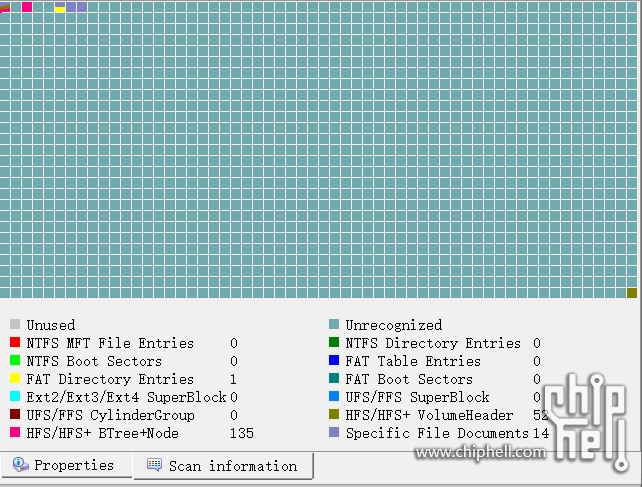642x487 pixels.
Task: Click the dark red UFS/FFS CylinderGroup swatch
Action: [x=15, y=415]
